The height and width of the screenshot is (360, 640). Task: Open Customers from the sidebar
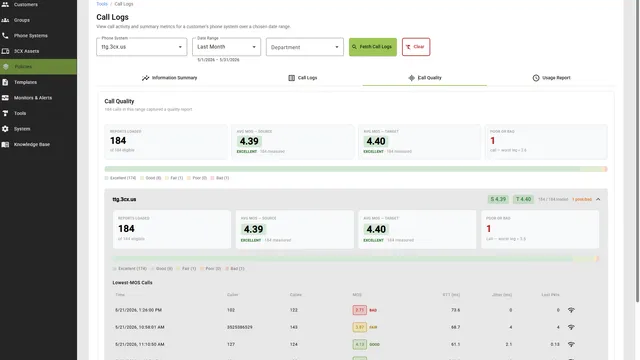(38, 4)
